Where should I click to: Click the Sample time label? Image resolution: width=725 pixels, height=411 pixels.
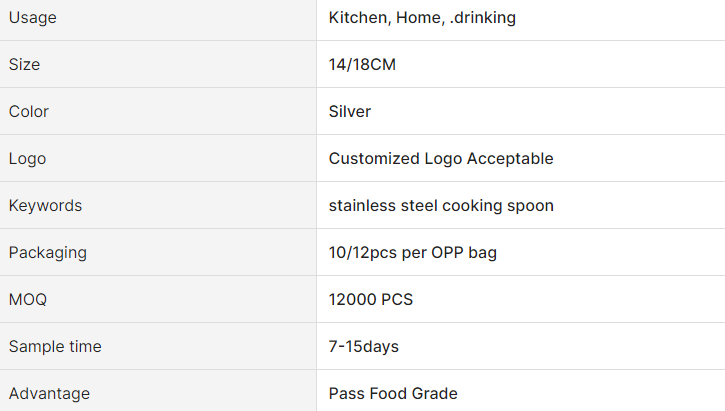pos(55,347)
